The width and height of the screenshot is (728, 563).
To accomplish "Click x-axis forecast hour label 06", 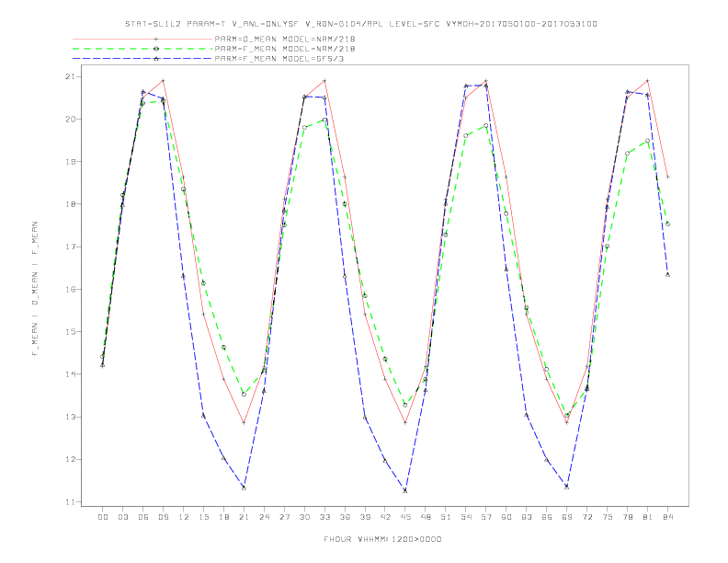I will [x=143, y=517].
